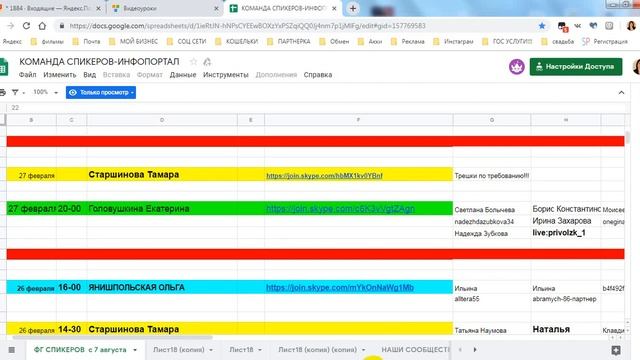Open the СОЦ СЕТИ bookmarks folder
Screen dimensions: 640x360
[187, 41]
